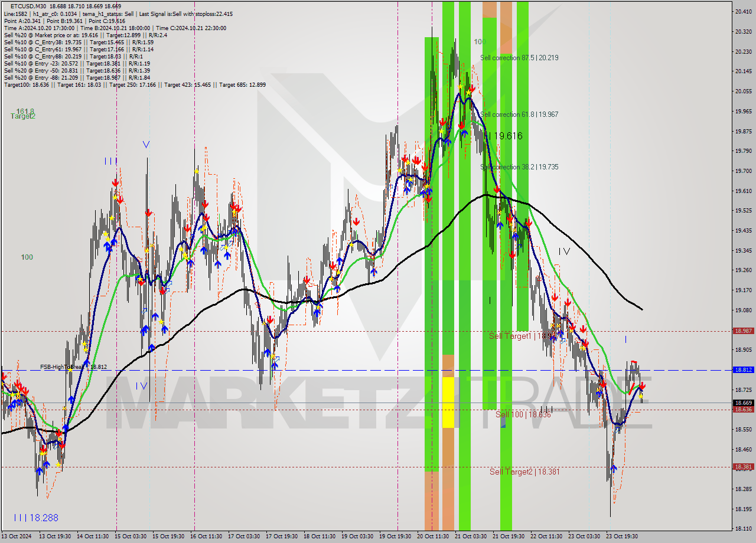Click the '20 Oct 11:30' time axis label
This screenshot has width=756, height=543.
[x=433, y=537]
